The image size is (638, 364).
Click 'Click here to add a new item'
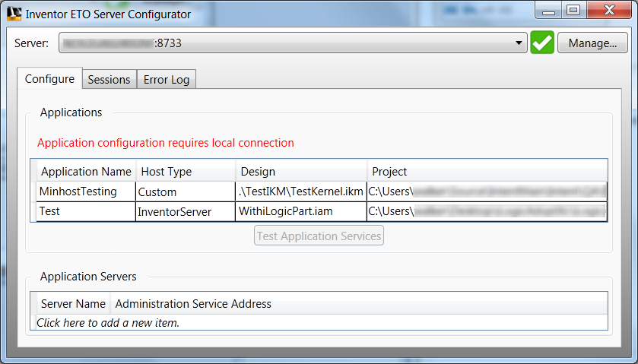pyautogui.click(x=108, y=323)
